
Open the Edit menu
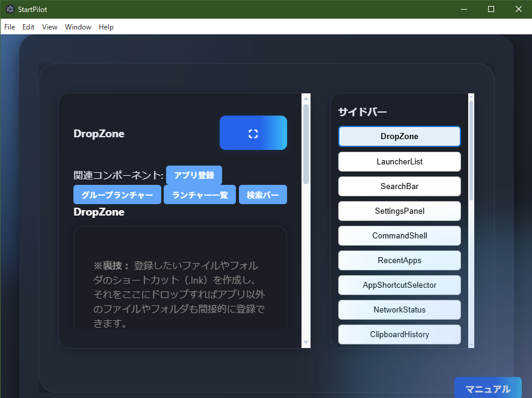coord(28,26)
